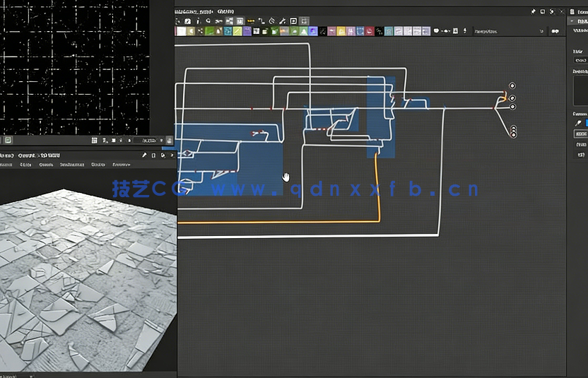Screen dimensions: 588x378
Task: Click the blue-purple normal map node icon
Action: 313,31
